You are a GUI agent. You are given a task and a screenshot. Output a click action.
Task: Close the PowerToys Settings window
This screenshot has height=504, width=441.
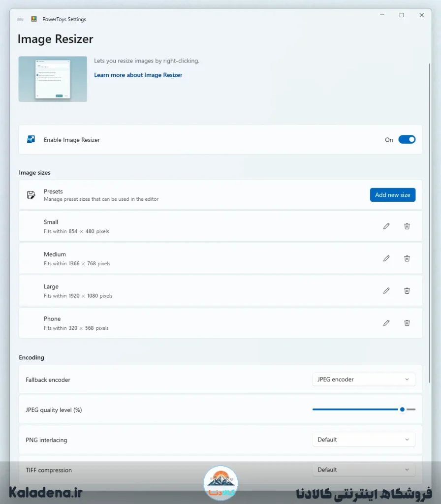(x=421, y=15)
